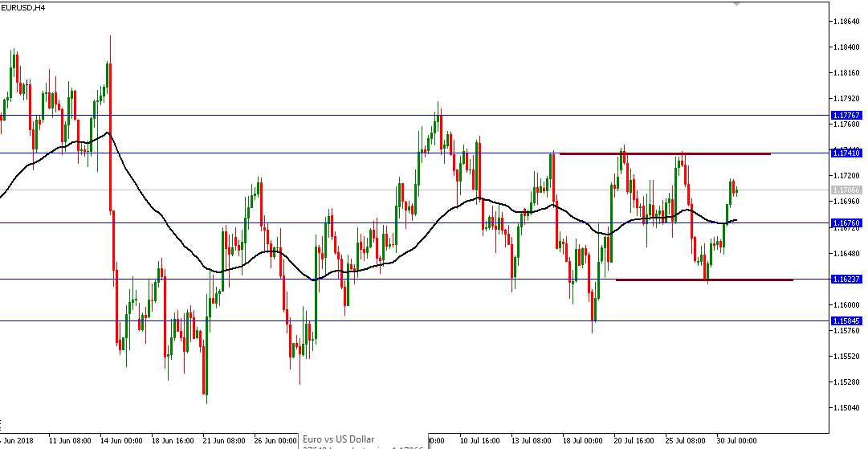Click the chart shift triangle marker at top
Viewport: 868px width, 449px height.
pos(736,4)
